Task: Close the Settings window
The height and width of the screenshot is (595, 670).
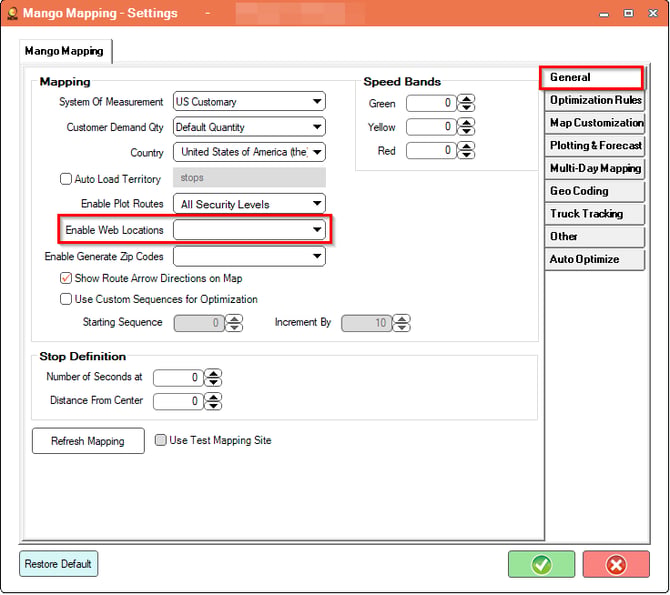Action: (x=653, y=13)
